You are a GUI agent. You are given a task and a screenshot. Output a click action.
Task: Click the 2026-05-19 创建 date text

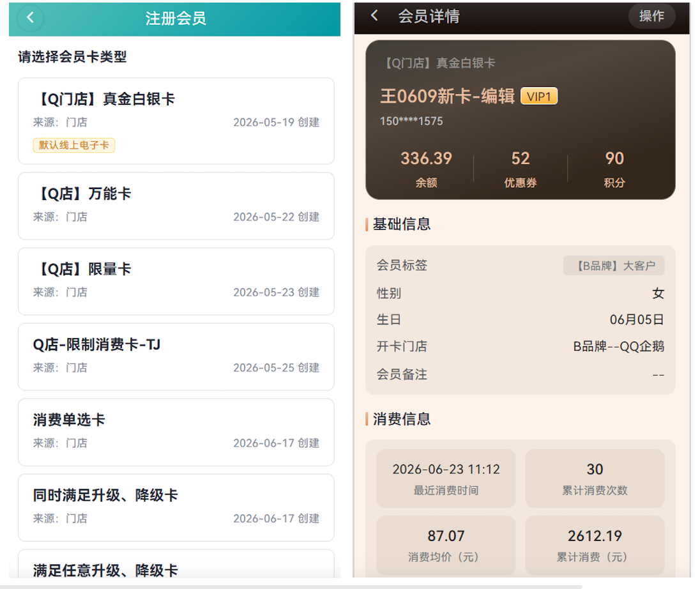coord(277,123)
